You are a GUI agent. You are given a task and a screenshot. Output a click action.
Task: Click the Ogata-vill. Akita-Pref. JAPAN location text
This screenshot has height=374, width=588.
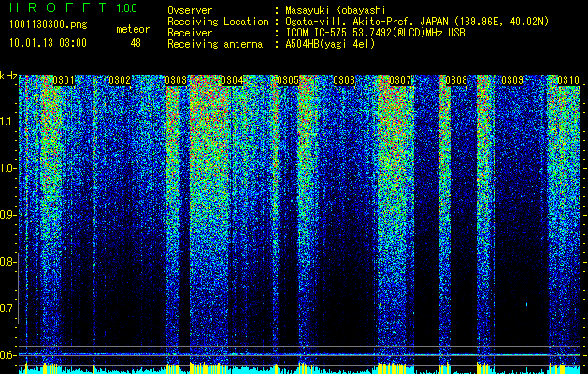[x=417, y=22]
